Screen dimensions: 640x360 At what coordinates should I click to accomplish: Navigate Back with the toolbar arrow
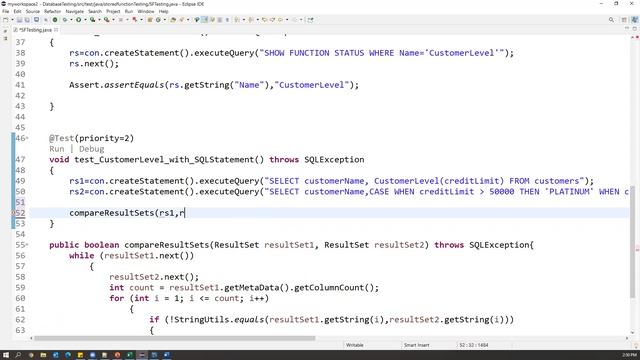[x=280, y=20]
